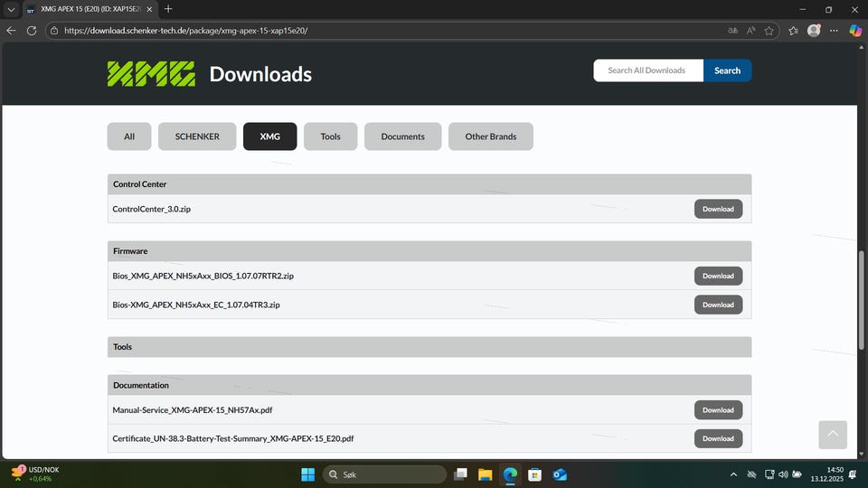Open the USD/NOK widget on taskbar
The image size is (868, 488).
pyautogui.click(x=35, y=474)
